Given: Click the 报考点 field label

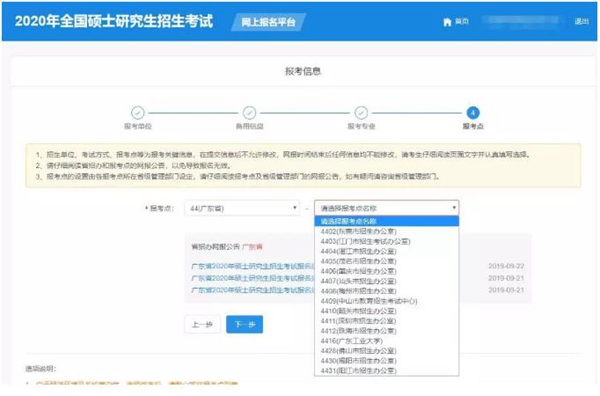Looking at the screenshot, I should [160, 209].
